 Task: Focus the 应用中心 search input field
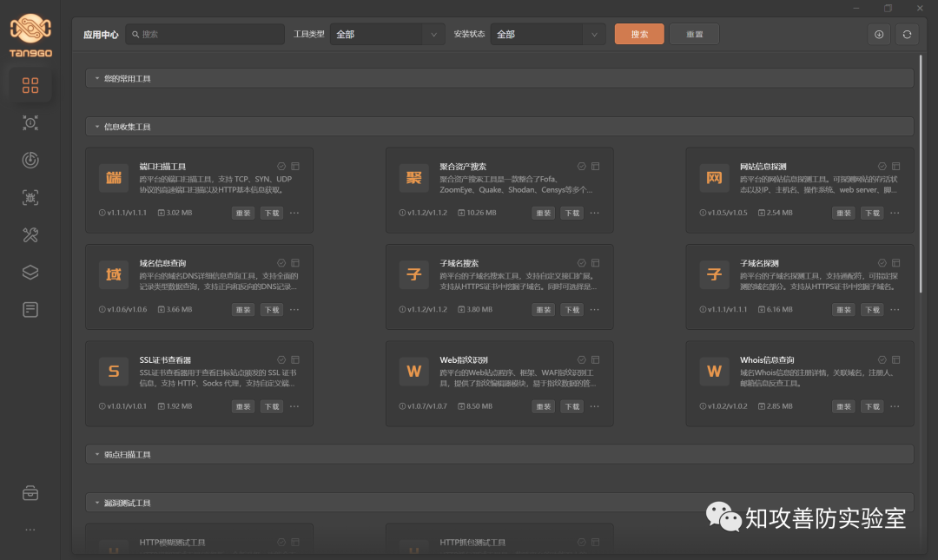click(205, 34)
